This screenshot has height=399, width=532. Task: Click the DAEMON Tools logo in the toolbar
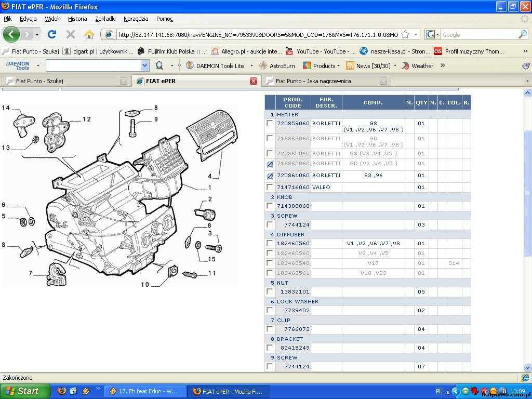(x=18, y=65)
